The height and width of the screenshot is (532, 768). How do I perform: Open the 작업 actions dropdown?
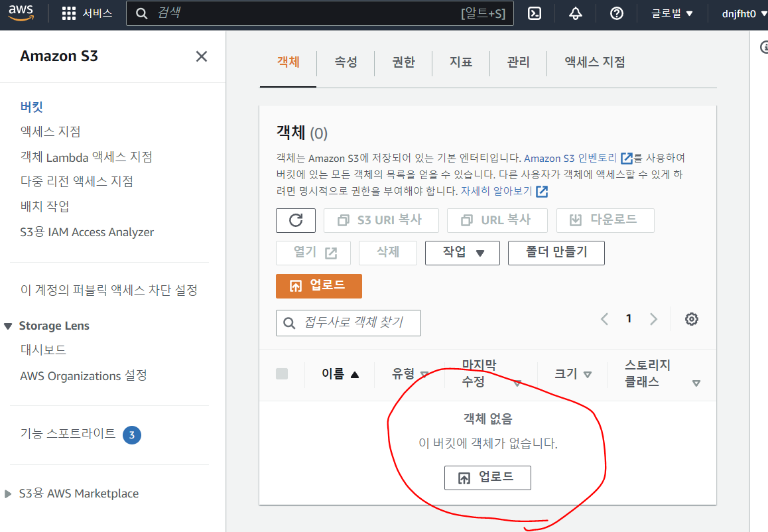click(x=462, y=253)
